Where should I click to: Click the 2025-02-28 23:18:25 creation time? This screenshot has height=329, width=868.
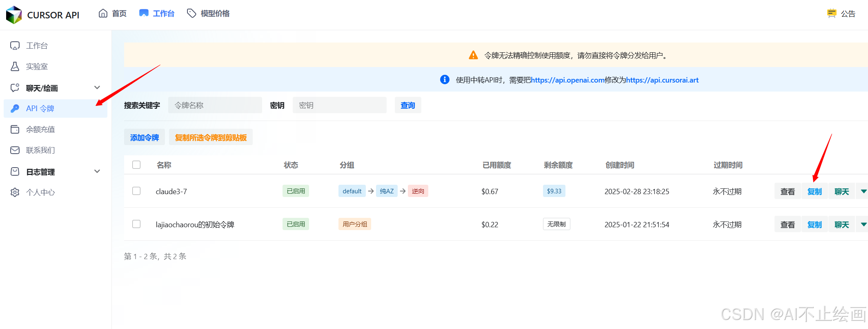(x=637, y=191)
